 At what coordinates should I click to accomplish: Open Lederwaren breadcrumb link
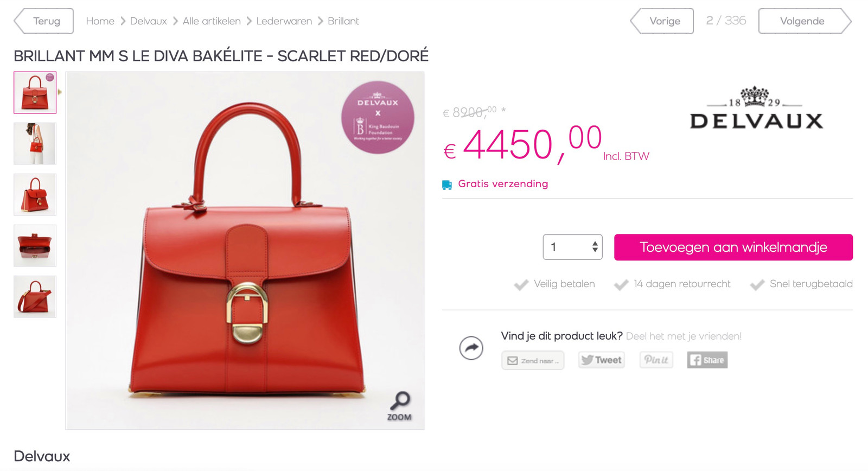tap(284, 21)
